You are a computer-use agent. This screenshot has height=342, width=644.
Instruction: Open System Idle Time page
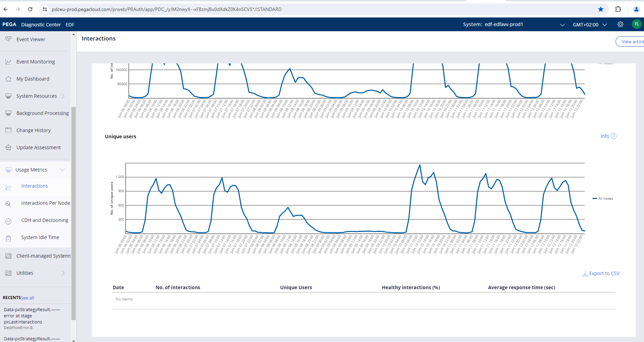tap(40, 237)
